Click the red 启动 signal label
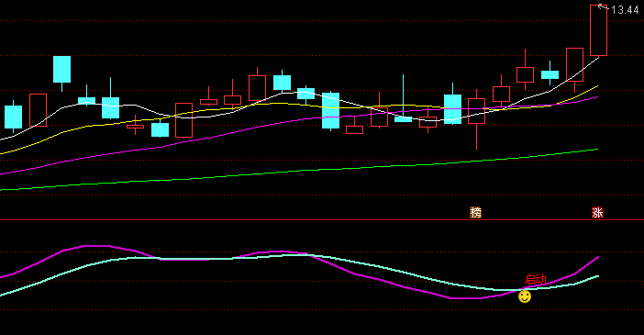This screenshot has width=644, height=335. point(536,280)
